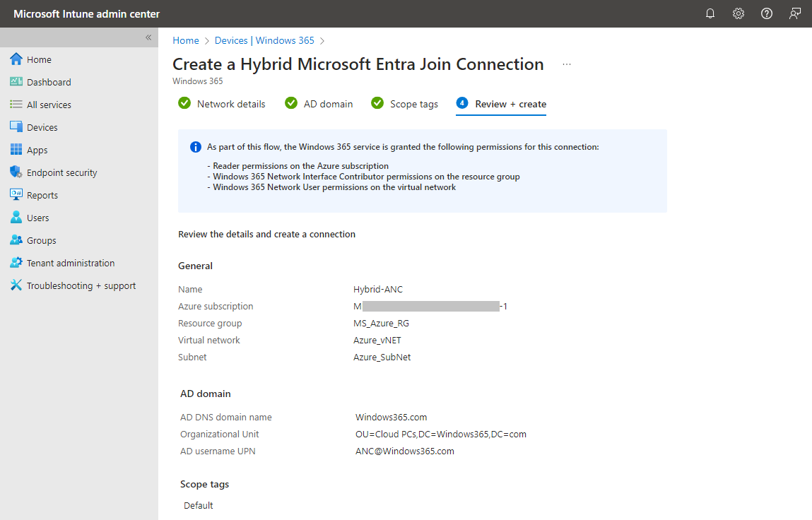Click the Groups people icon
The image size is (812, 520).
[16, 240]
